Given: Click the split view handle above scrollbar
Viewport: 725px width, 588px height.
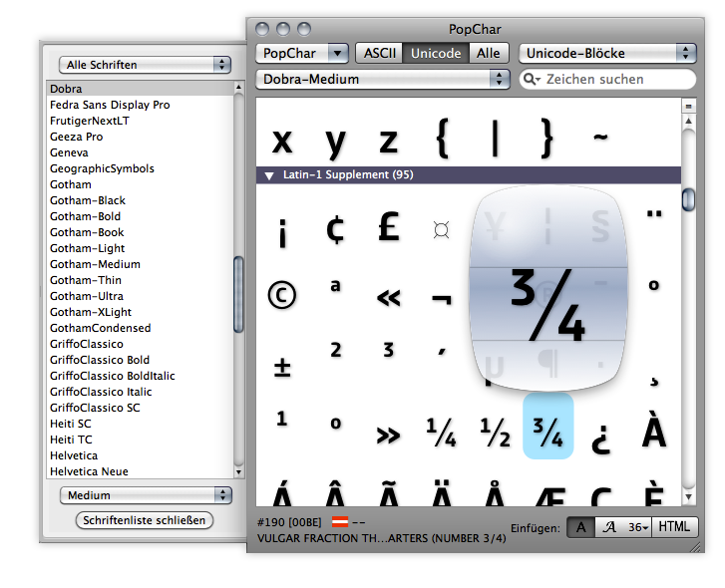Looking at the screenshot, I should click(x=688, y=107).
